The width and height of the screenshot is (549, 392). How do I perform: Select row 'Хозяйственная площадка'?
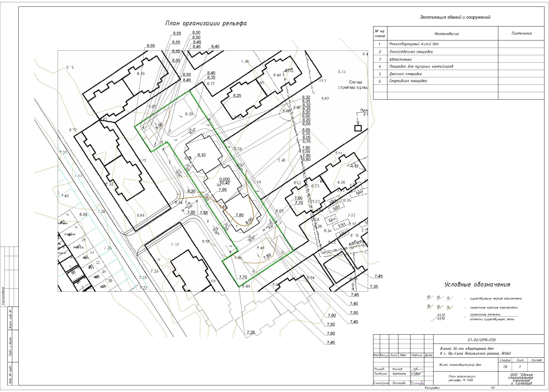pyautogui.click(x=459, y=52)
